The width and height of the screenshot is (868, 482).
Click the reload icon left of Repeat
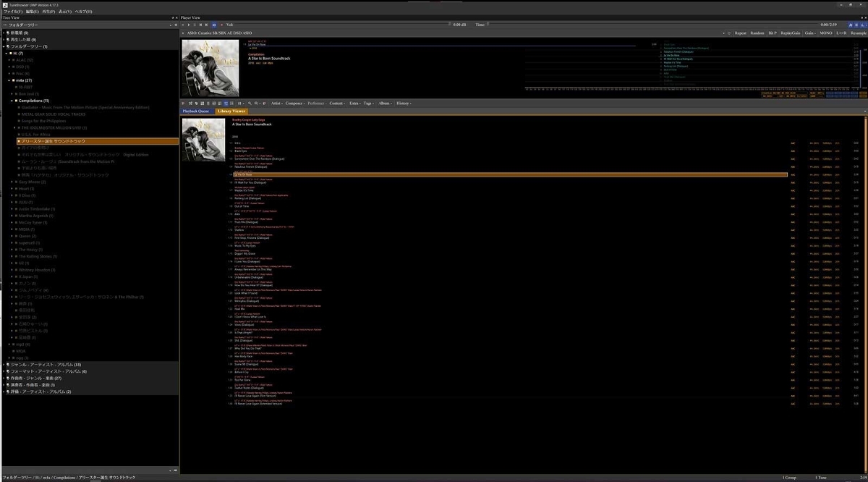729,33
